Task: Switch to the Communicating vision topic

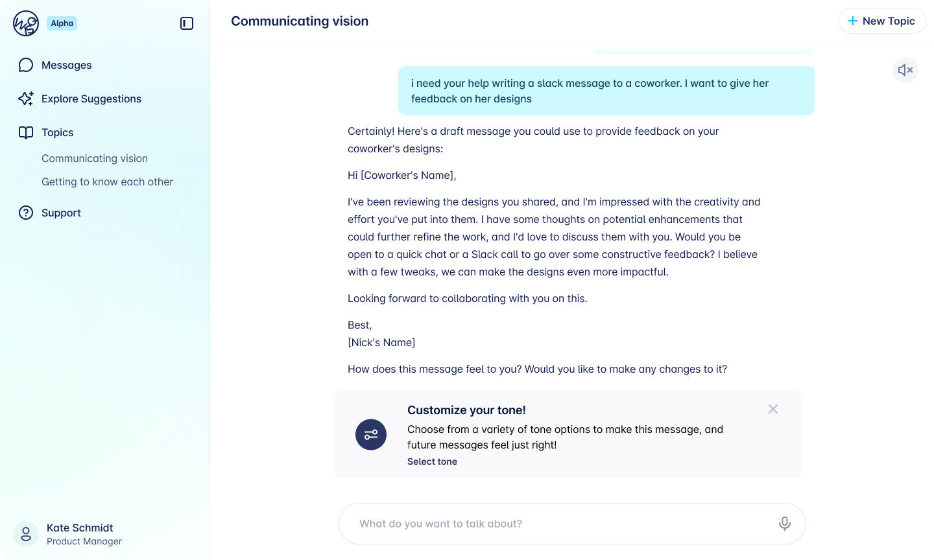Action: point(94,158)
